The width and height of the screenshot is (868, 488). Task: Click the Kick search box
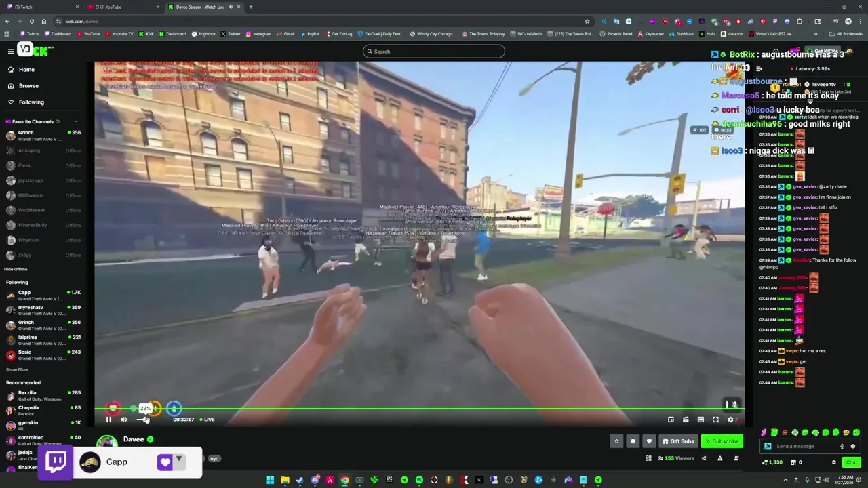[434, 52]
